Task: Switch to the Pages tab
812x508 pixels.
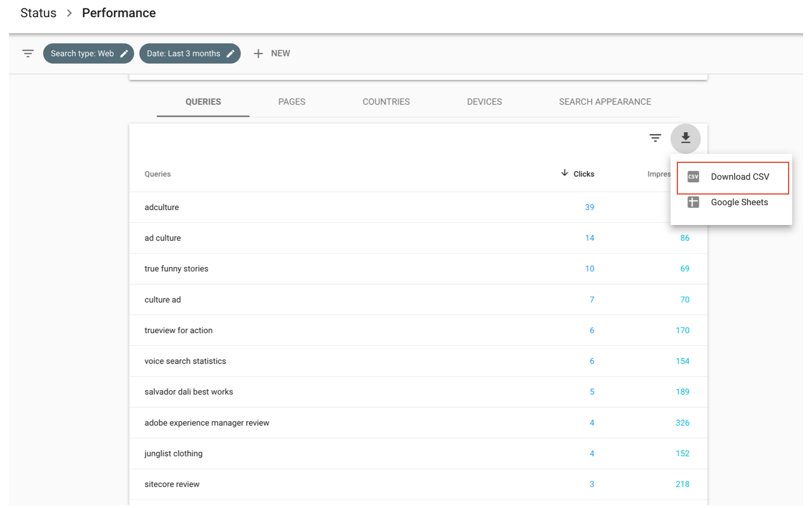Action: pyautogui.click(x=291, y=102)
